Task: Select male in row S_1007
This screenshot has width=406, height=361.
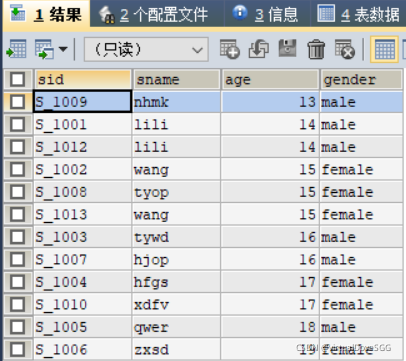Action: click(x=362, y=260)
